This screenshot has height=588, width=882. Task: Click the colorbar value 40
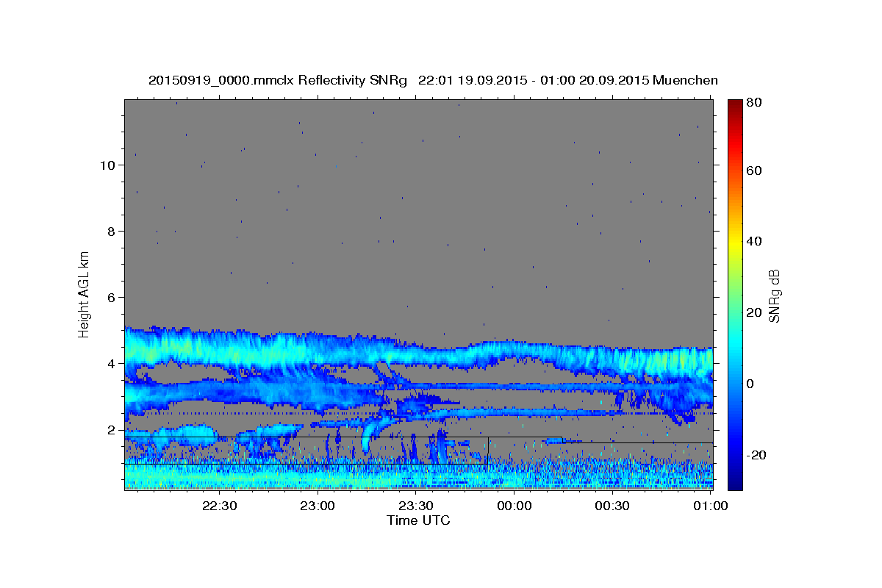(753, 241)
